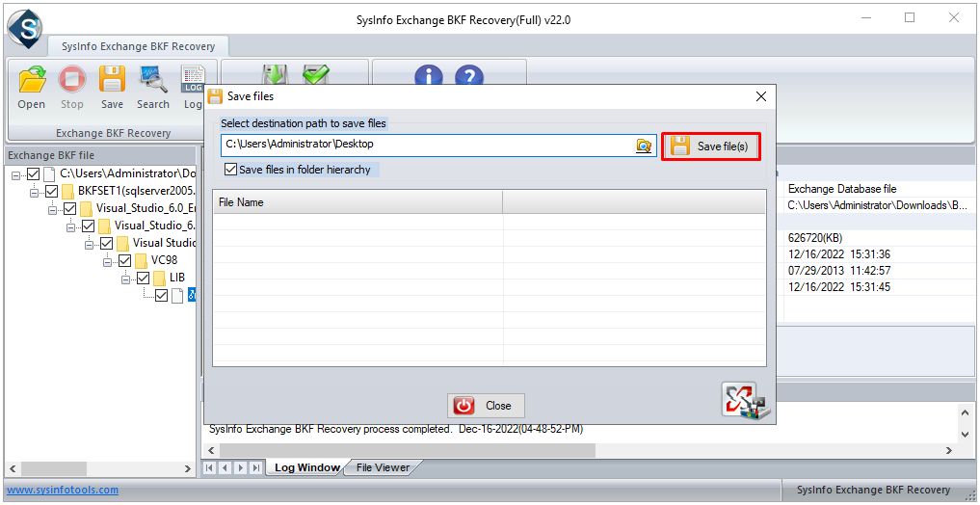This screenshot has height=505, width=980.
Task: Jump to last tab with the arrow
Action: pos(255,467)
